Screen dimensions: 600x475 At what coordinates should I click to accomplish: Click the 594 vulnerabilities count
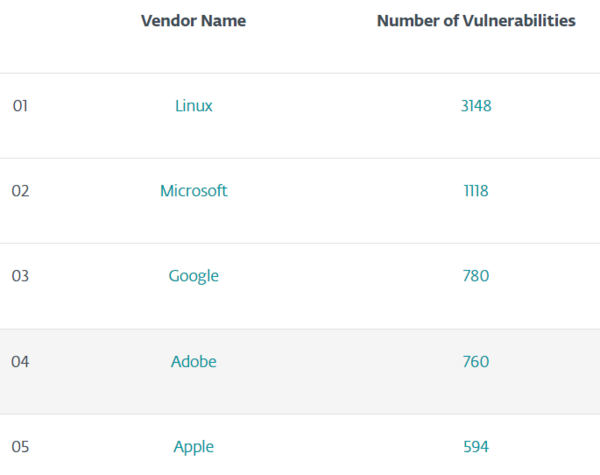pos(476,447)
